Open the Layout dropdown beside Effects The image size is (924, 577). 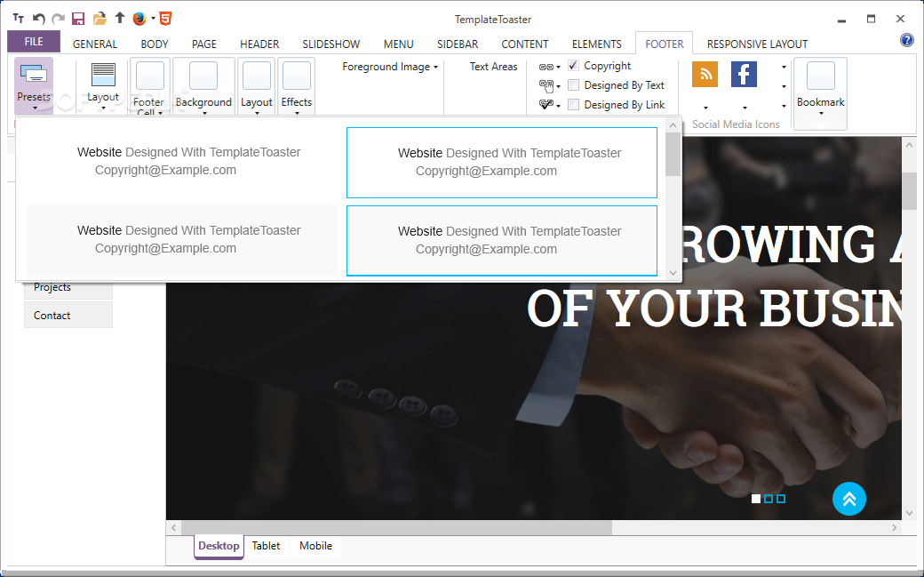257,86
